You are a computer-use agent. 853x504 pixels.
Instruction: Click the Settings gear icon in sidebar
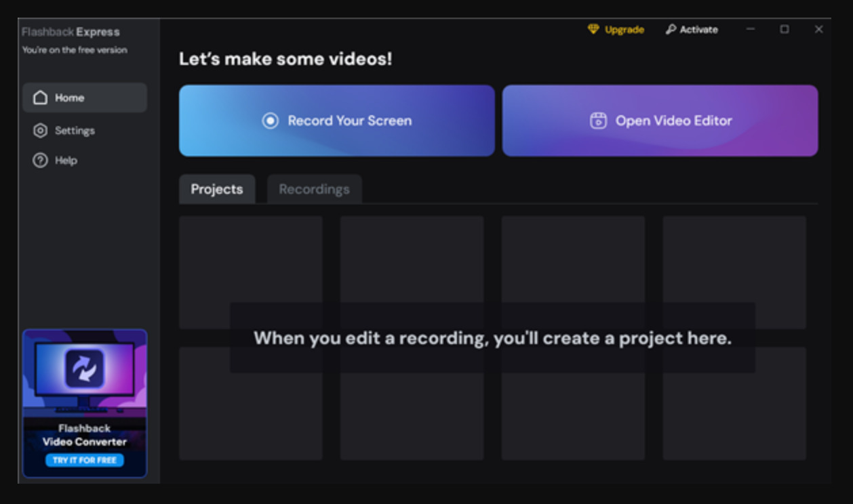pyautogui.click(x=41, y=130)
